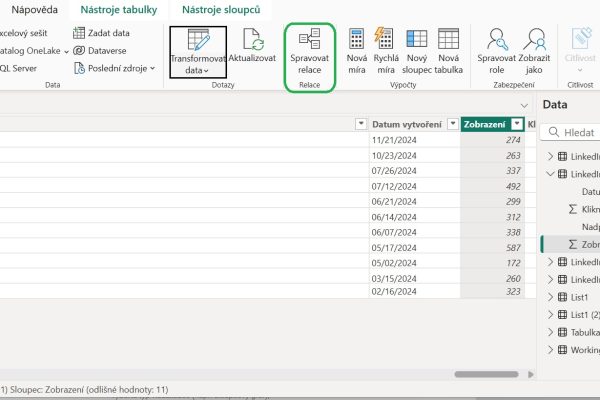600x400 pixels.
Task: Open the Nápověda tab
Action: pos(34,10)
